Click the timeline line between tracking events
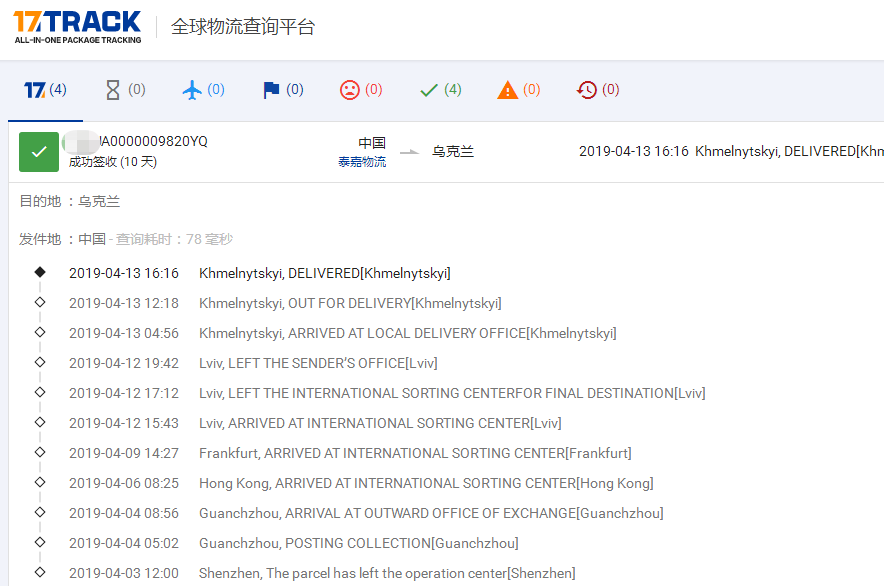Screen dimensions: 884x586 [x=40, y=286]
